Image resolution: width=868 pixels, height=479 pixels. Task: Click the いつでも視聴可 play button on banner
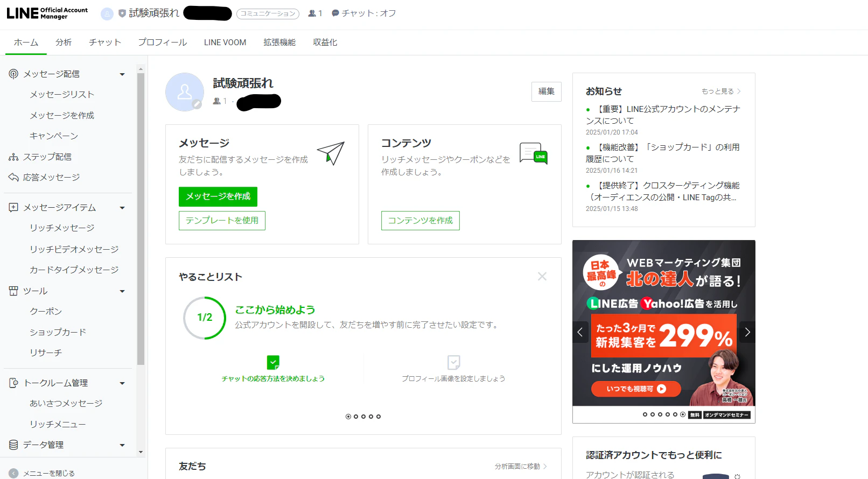636,389
